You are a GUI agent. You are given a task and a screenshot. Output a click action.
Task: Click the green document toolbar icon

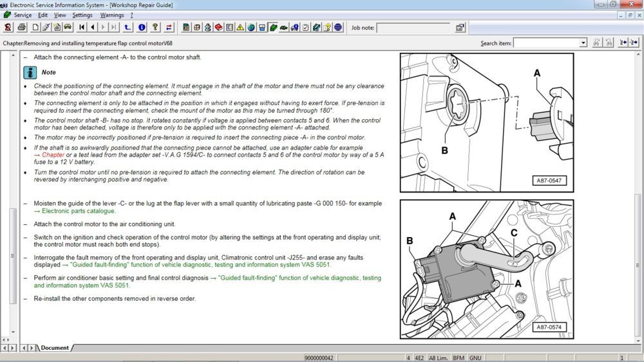(x=186, y=28)
